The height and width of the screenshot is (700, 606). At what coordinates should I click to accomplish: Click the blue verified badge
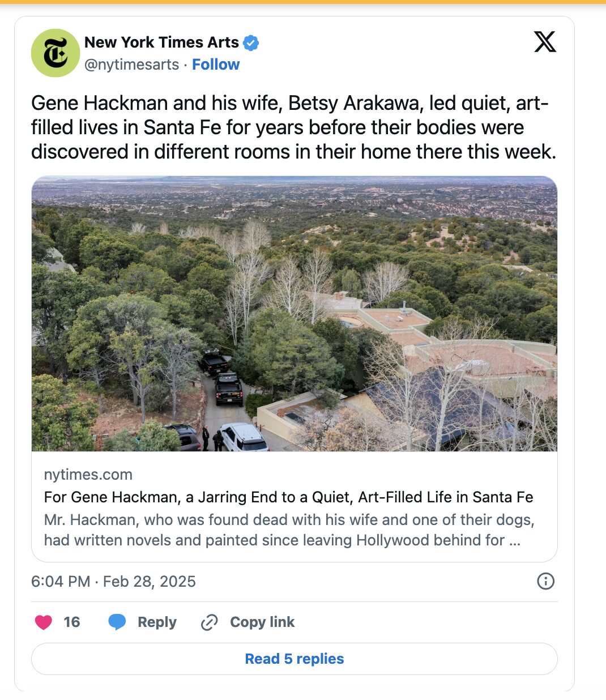(x=251, y=42)
